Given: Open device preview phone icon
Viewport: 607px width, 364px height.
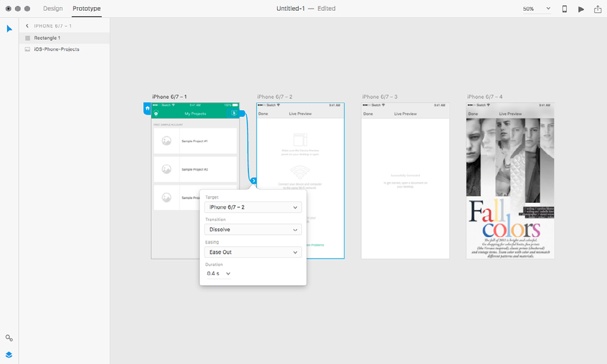Looking at the screenshot, I should tap(564, 8).
